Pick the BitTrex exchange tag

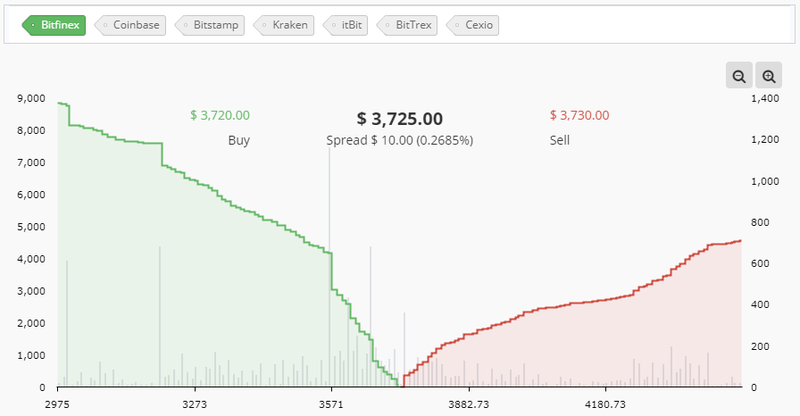(x=412, y=24)
